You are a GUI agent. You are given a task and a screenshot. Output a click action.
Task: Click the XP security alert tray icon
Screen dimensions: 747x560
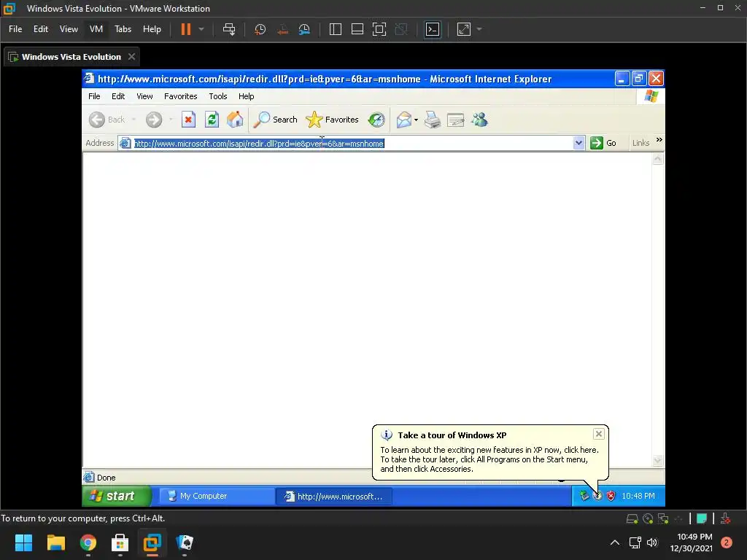[611, 496]
